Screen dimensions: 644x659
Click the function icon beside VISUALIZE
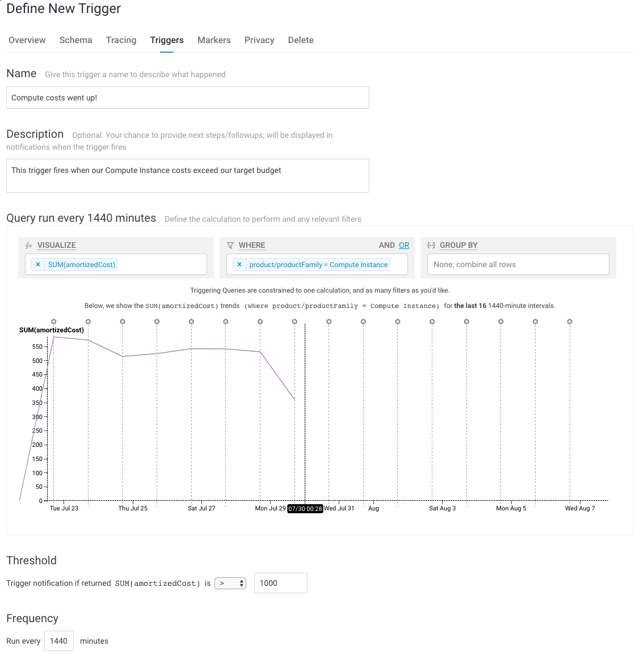pos(29,246)
